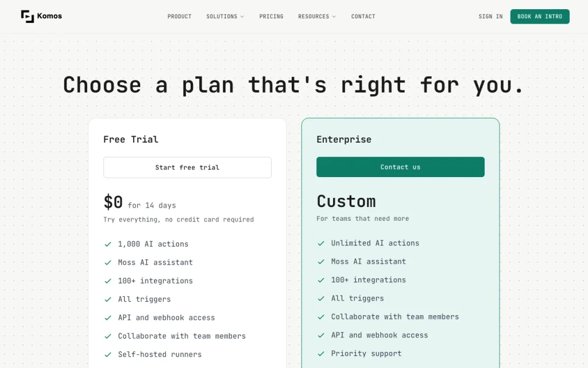
Task: Click the "$0" price text
Action: pyautogui.click(x=113, y=202)
